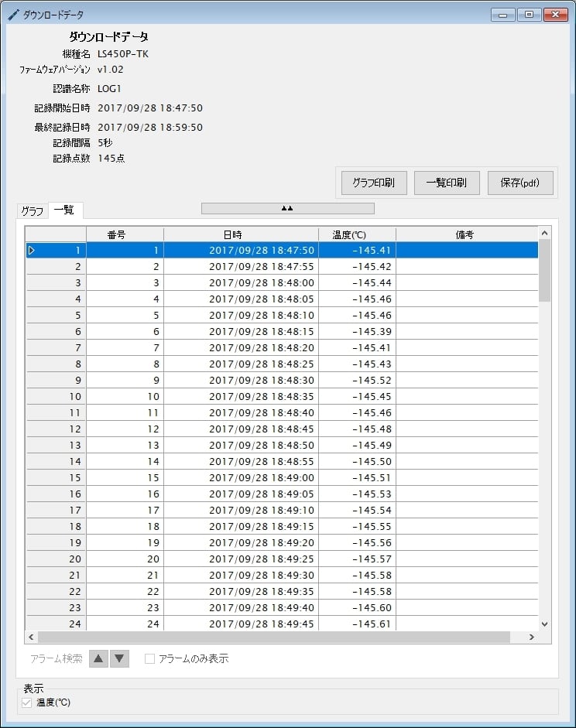Click the horizontal scrollbar left arrow
The image size is (576, 728).
point(31,637)
